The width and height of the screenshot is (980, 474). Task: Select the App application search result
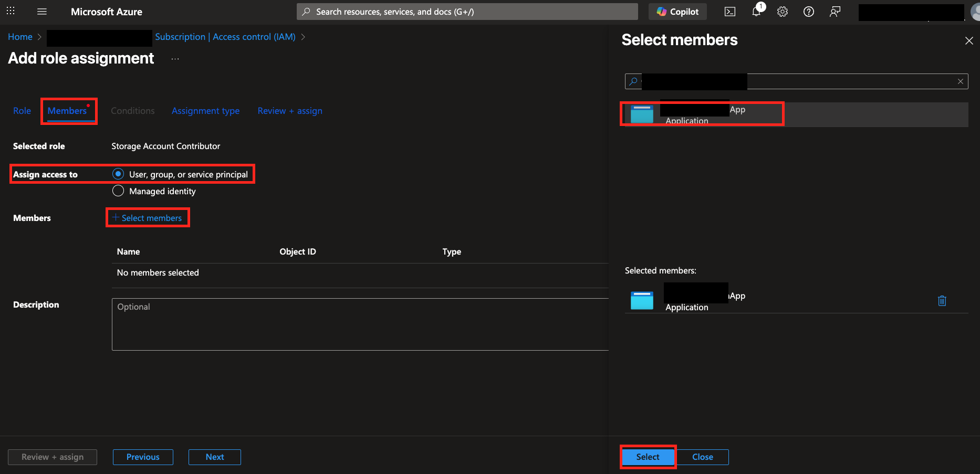tap(796, 114)
